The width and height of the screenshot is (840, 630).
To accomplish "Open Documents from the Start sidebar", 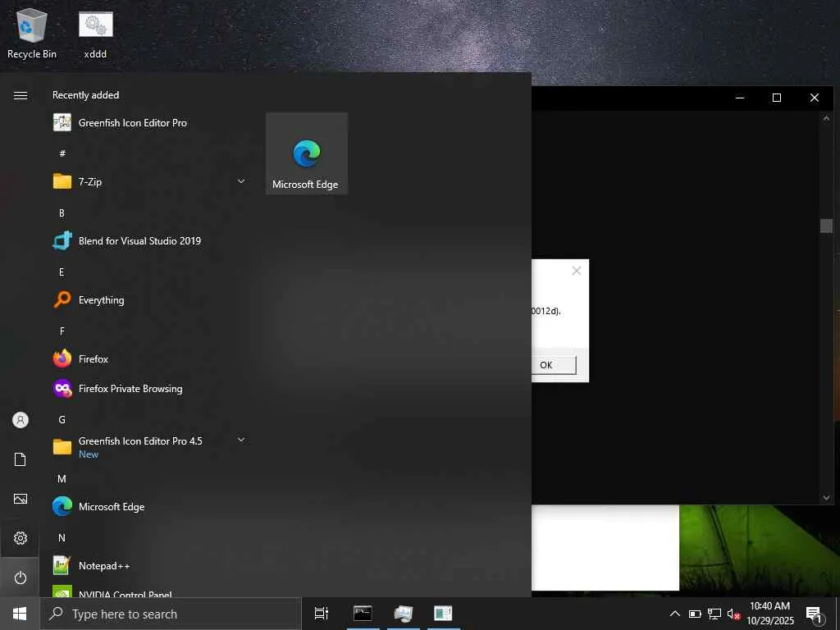I will point(20,459).
